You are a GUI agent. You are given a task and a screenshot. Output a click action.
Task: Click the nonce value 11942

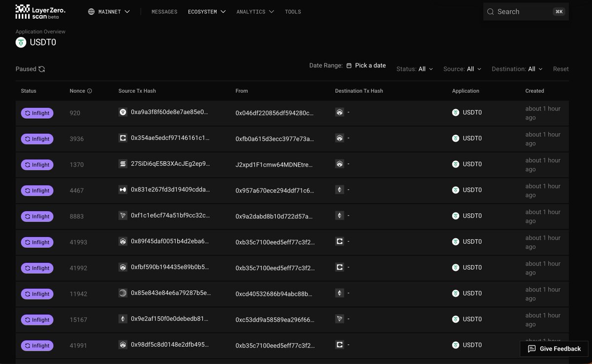click(78, 294)
